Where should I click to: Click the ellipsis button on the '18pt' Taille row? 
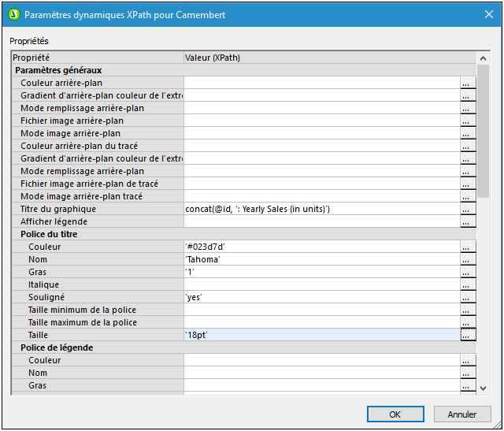[x=468, y=335]
